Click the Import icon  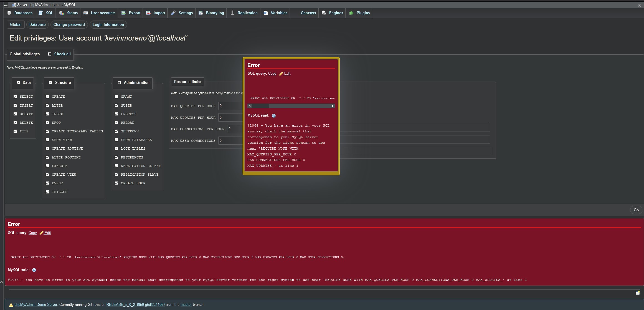(148, 13)
